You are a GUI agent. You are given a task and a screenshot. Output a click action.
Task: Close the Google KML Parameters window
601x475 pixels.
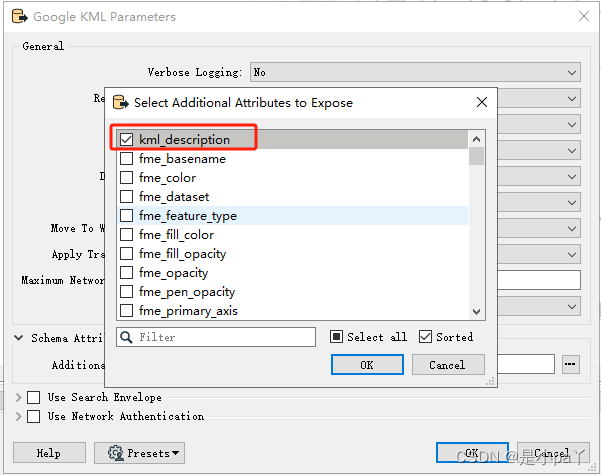click(584, 16)
